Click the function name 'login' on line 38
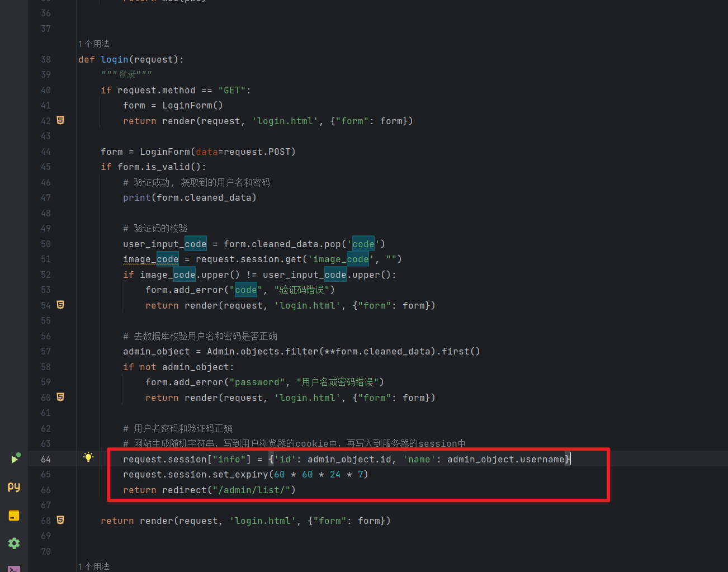Screen dimensions: 728x572 (115, 59)
